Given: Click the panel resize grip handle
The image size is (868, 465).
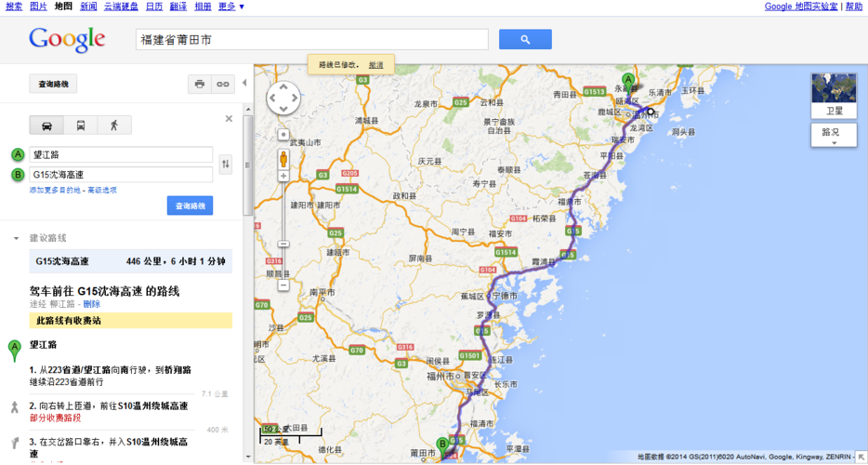Looking at the screenshot, I should click(x=247, y=165).
